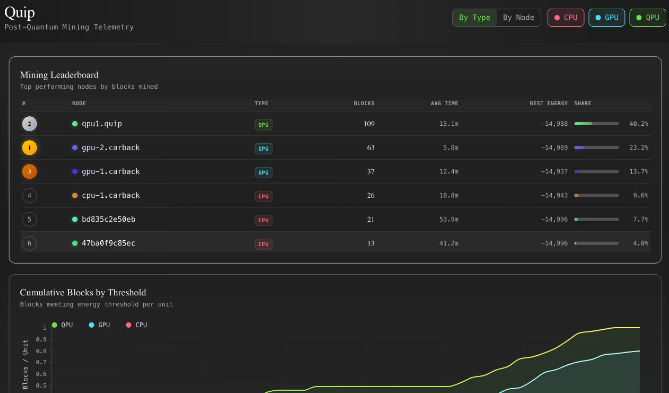The image size is (669, 393).
Task: Click the green status dot of qpu1.quip
Action: [x=75, y=124]
